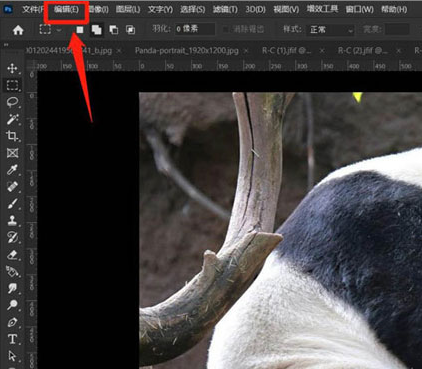The image size is (422, 369).
Task: Select the Magic Wand tool
Action: 12,119
